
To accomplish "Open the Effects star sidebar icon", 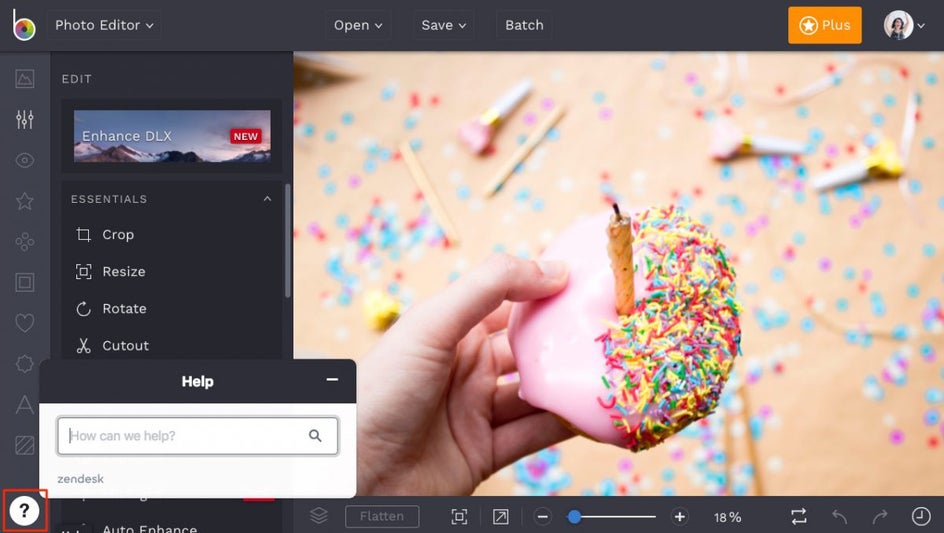I will [x=25, y=201].
